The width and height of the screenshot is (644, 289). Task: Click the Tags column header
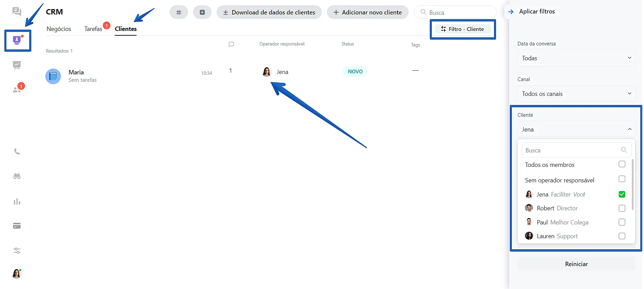click(x=415, y=45)
